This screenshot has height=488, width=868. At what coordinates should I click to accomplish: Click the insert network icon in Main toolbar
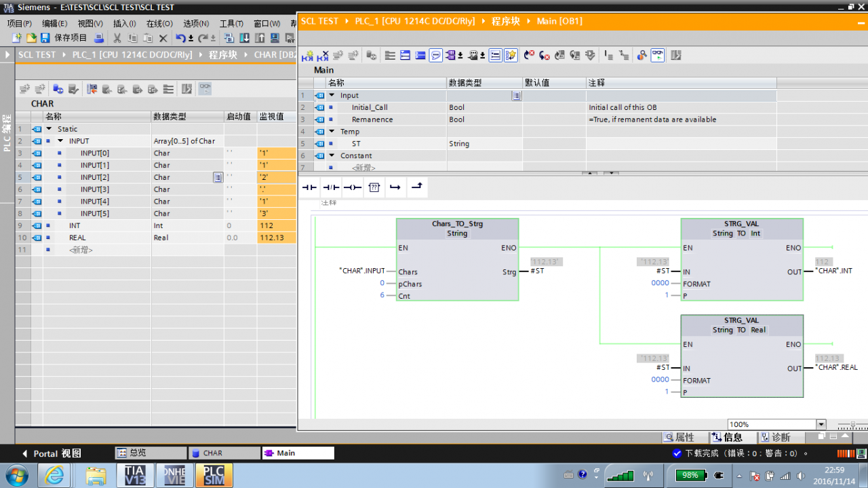tap(308, 56)
